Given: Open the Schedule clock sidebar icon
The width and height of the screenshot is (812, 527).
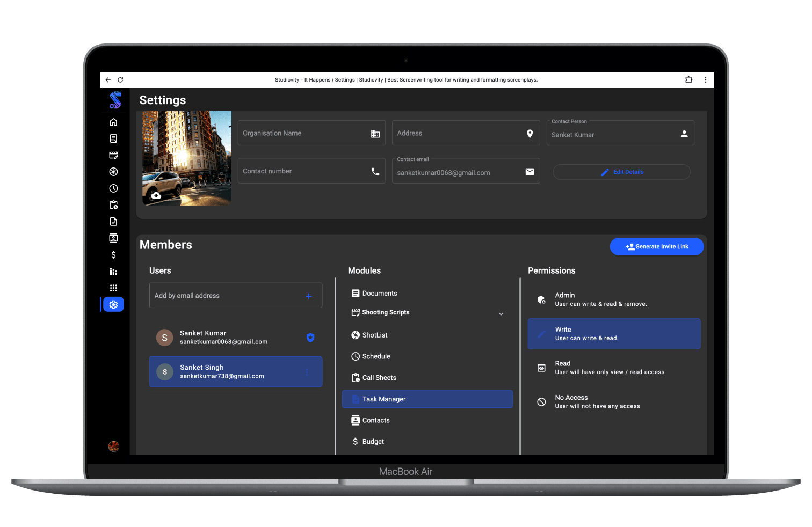Looking at the screenshot, I should click(x=113, y=188).
